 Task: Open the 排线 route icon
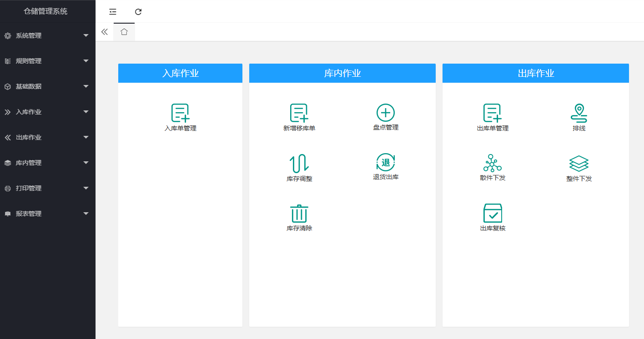579,113
